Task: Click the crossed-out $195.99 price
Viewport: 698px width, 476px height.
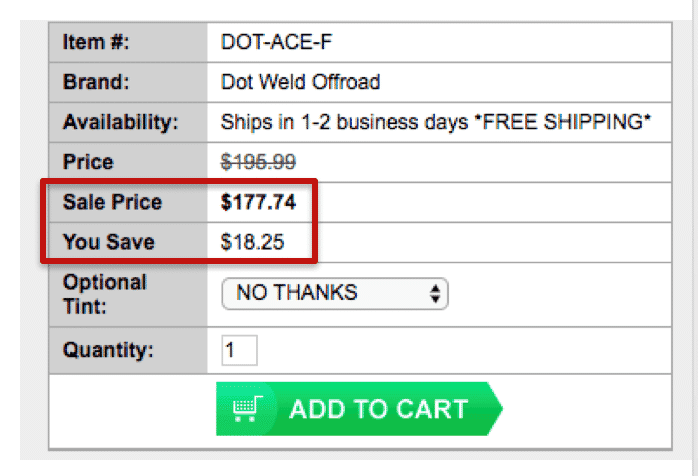Action: pos(258,162)
